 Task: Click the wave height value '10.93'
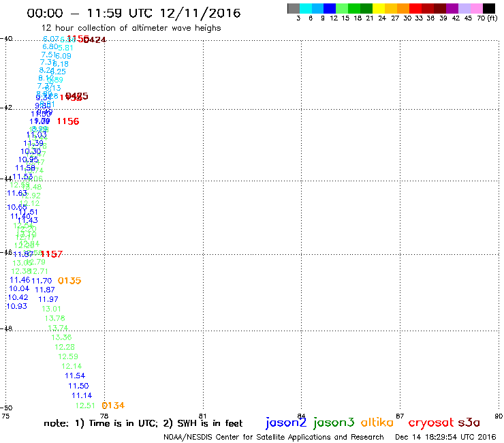point(17,306)
